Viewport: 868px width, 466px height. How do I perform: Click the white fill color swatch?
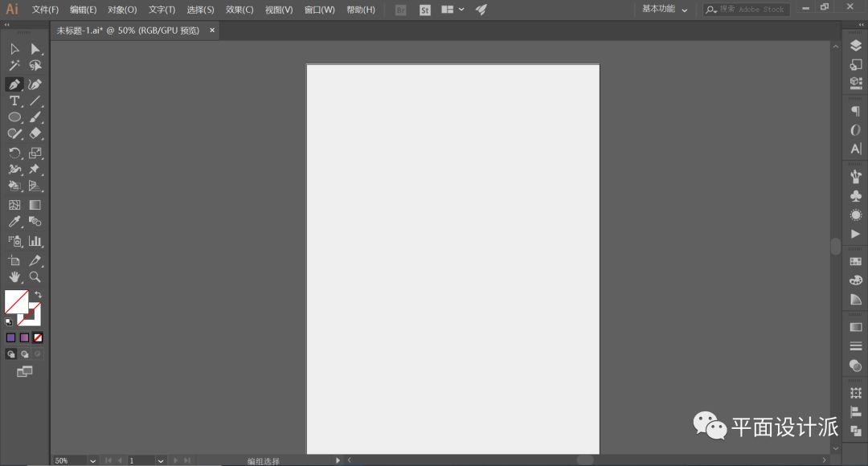(x=15, y=302)
